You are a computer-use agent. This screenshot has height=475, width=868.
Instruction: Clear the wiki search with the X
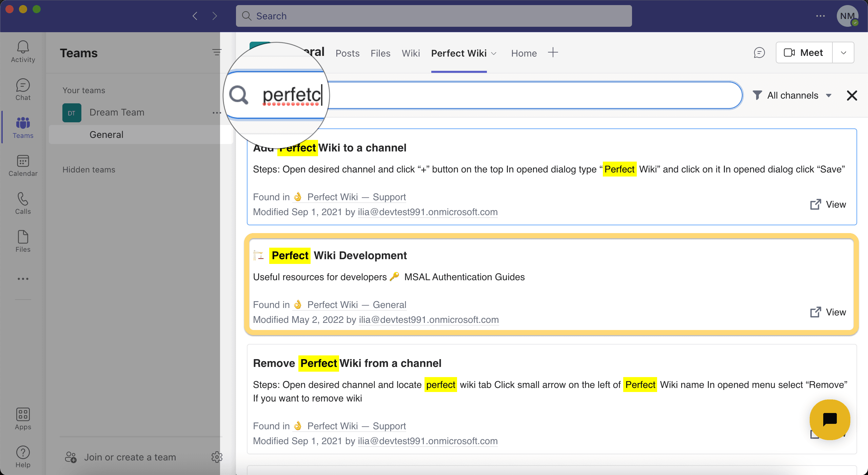(x=851, y=95)
